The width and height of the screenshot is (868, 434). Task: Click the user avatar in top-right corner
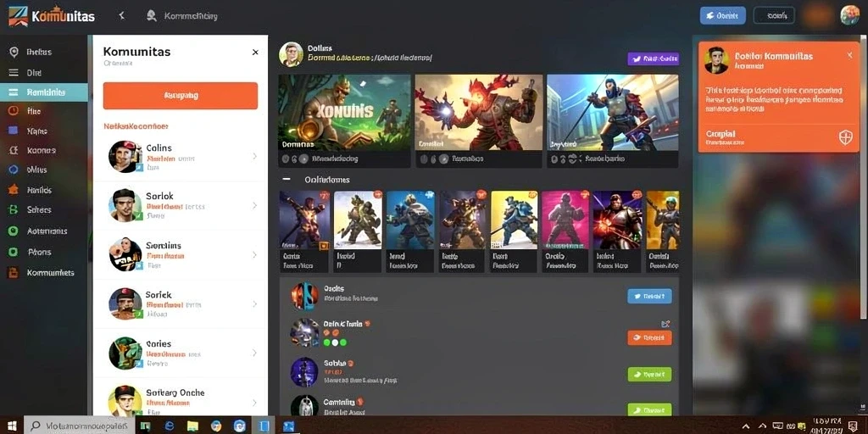pos(849,15)
